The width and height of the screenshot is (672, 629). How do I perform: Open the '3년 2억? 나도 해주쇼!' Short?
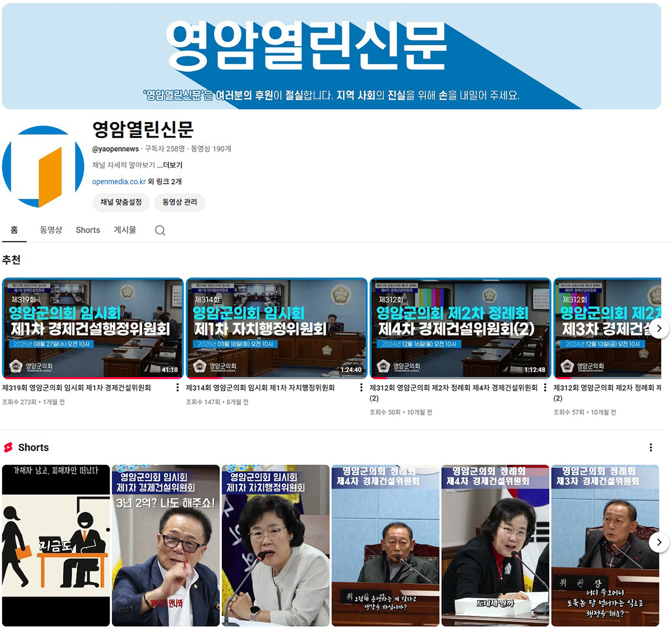point(166,545)
